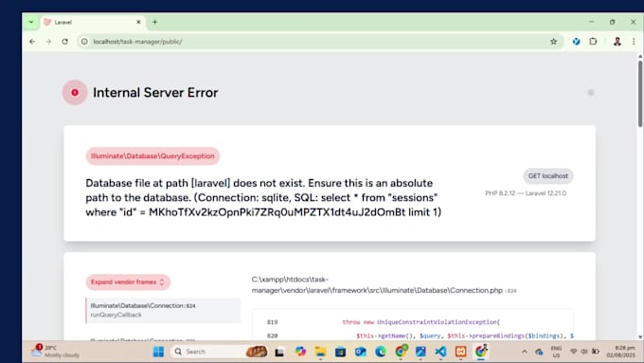Select the Illuminate\Database\Connection:824 frame
This screenshot has width=644, height=363.
tap(163, 310)
